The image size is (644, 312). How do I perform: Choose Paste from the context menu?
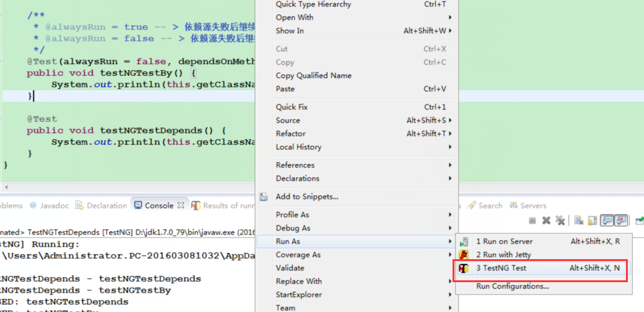(x=356, y=89)
